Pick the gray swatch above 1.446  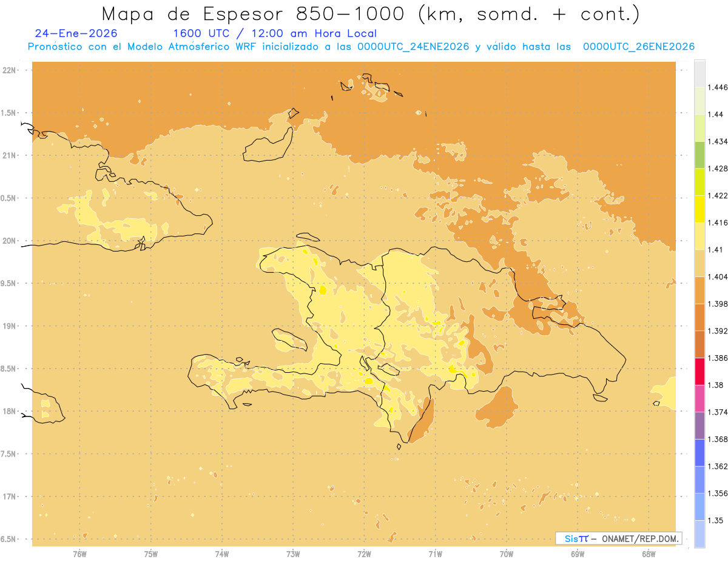click(x=699, y=74)
